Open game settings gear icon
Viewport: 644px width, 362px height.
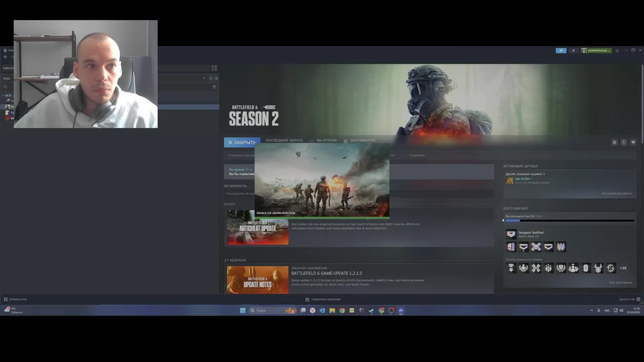pos(614,142)
